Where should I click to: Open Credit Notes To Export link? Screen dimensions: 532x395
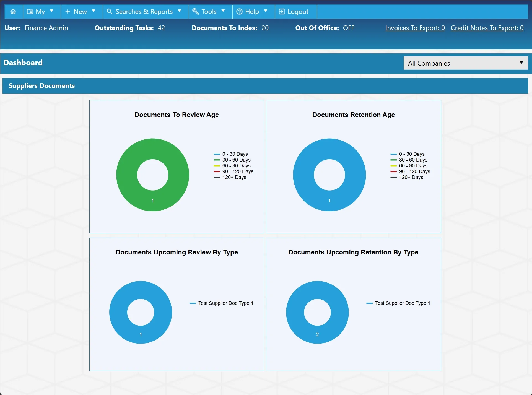pyautogui.click(x=487, y=28)
